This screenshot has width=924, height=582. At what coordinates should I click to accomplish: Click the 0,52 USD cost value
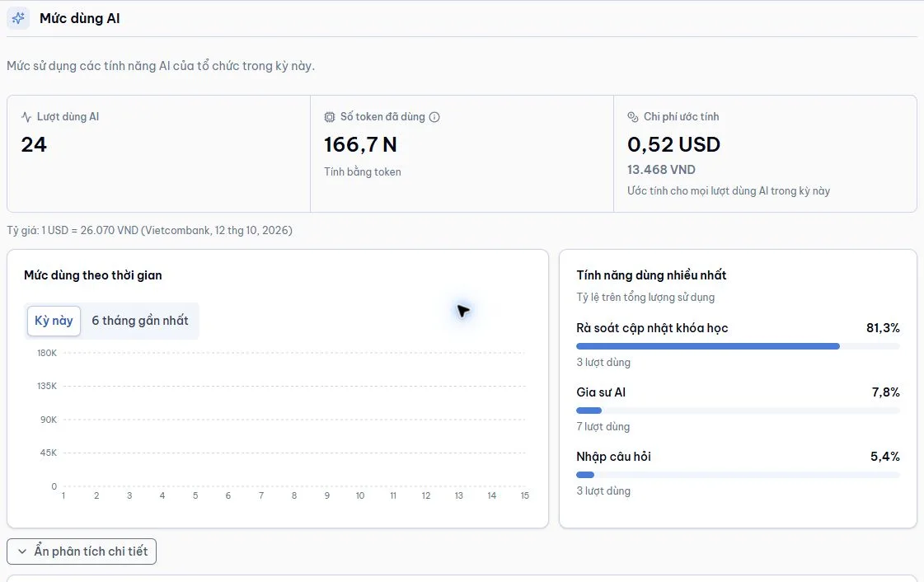[673, 144]
